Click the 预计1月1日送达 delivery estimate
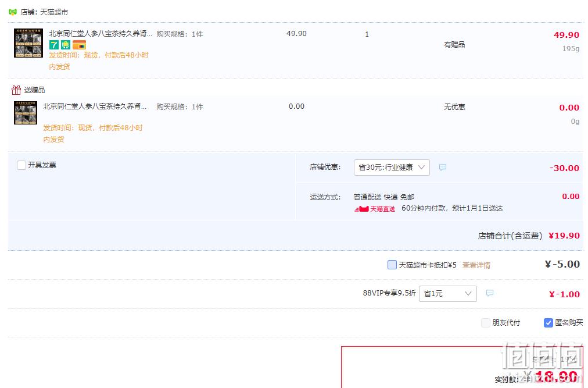Image resolution: width=588 pixels, height=388 pixels. pos(478,208)
